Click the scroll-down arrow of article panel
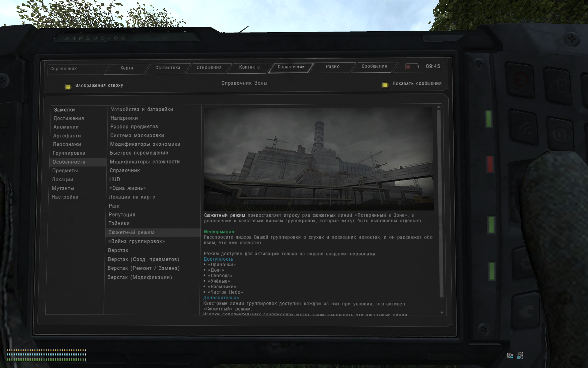Image resolution: width=588 pixels, height=368 pixels. [x=442, y=312]
